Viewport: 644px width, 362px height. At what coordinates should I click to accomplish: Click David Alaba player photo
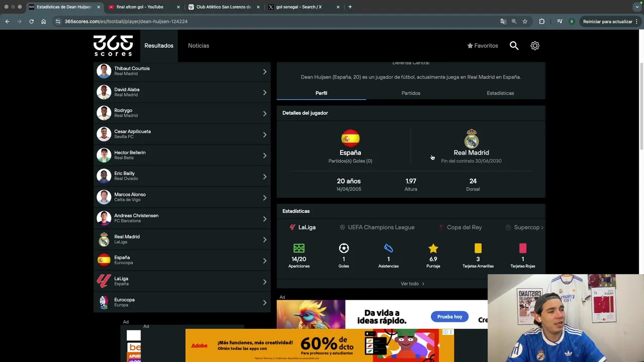point(104,92)
